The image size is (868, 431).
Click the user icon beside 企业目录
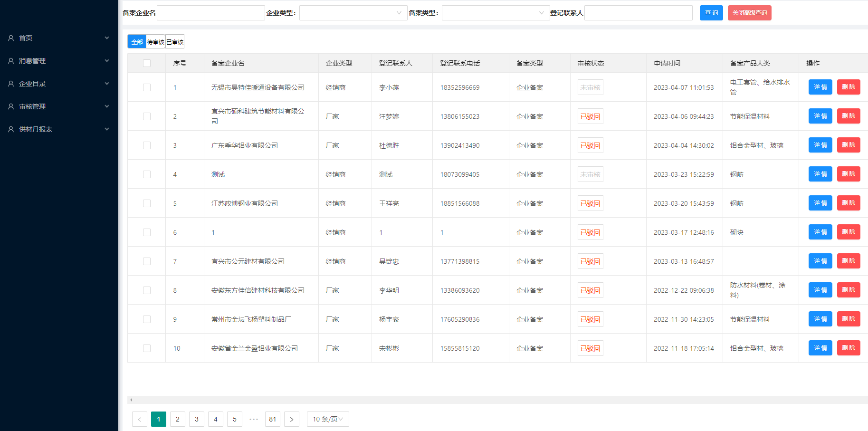click(x=11, y=84)
